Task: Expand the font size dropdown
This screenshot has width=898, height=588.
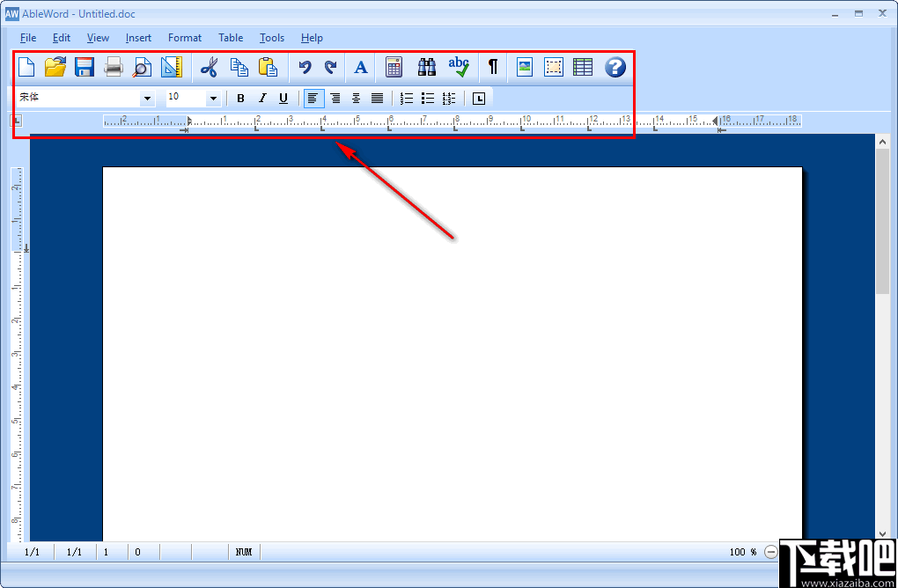Action: [x=213, y=99]
